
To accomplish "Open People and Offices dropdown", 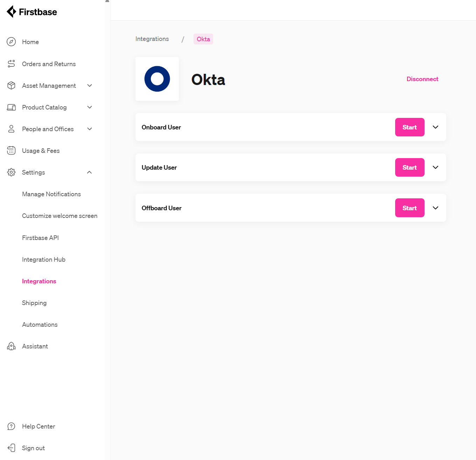I will point(89,129).
